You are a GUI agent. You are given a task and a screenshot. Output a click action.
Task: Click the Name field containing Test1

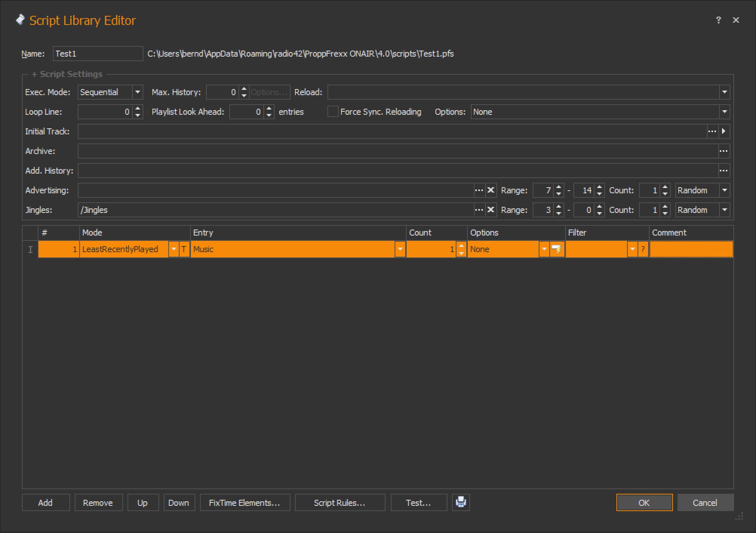point(98,54)
